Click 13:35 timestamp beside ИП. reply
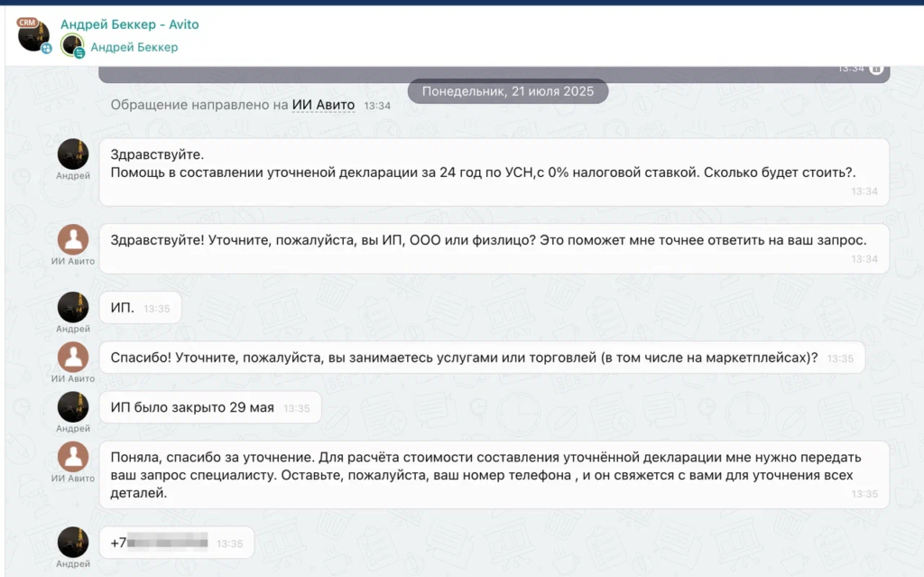 [157, 309]
